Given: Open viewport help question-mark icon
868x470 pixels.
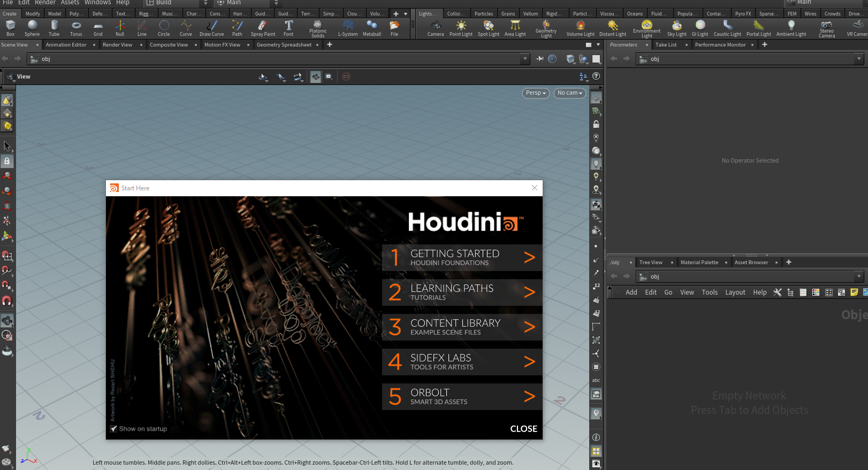Looking at the screenshot, I should [596, 76].
